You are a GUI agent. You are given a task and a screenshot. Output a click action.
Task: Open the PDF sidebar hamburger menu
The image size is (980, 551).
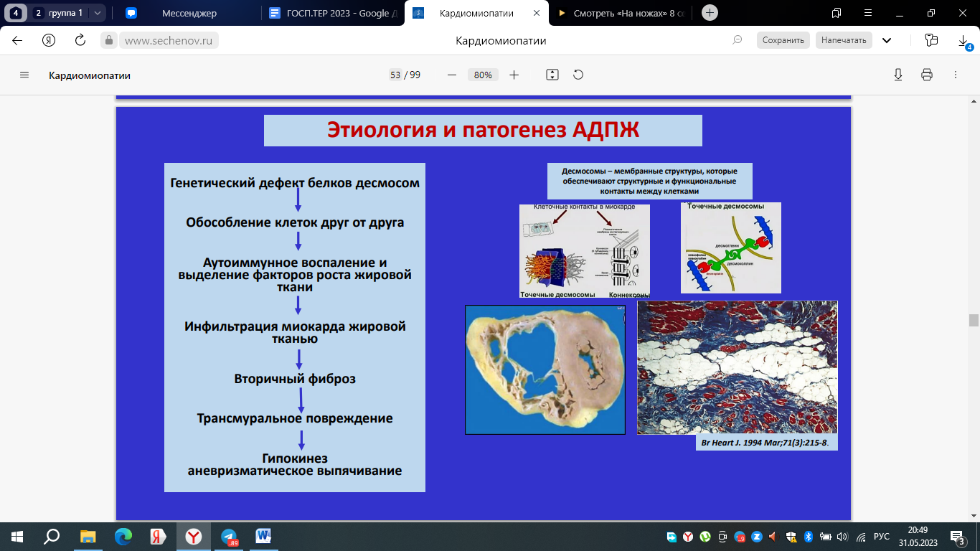pos(24,75)
